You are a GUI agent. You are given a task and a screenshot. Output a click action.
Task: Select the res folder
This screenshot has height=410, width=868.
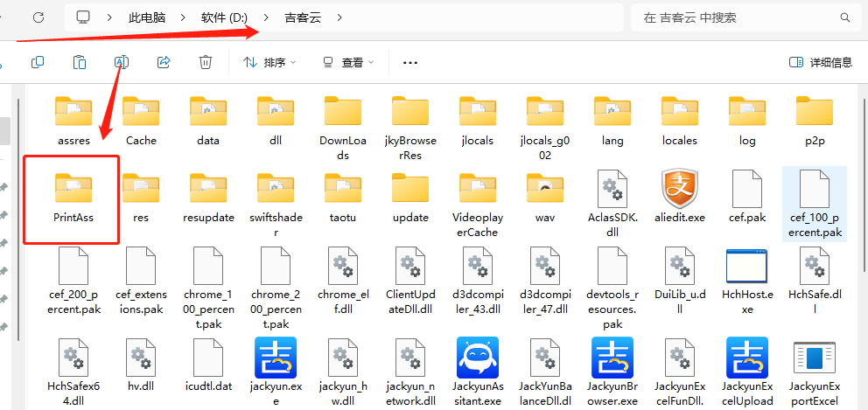point(141,198)
